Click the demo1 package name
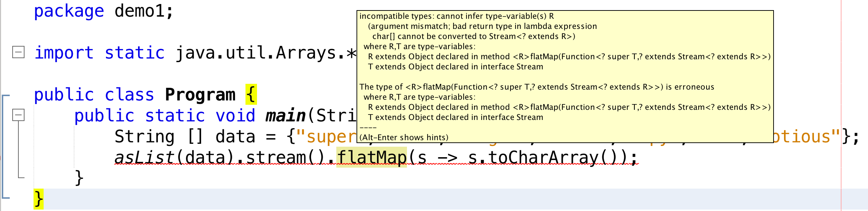Screen dimensions: 868x211 tap(139, 11)
